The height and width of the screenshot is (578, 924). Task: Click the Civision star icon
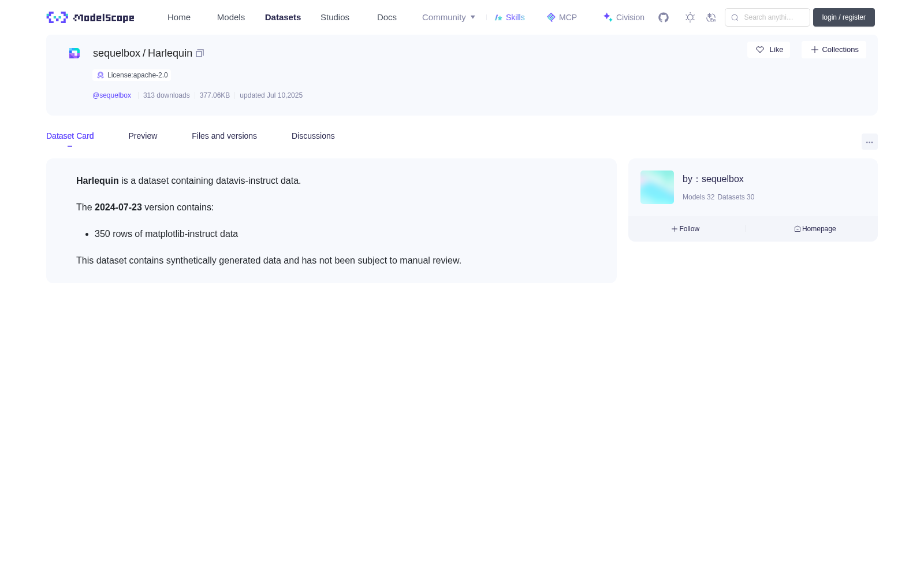[608, 17]
